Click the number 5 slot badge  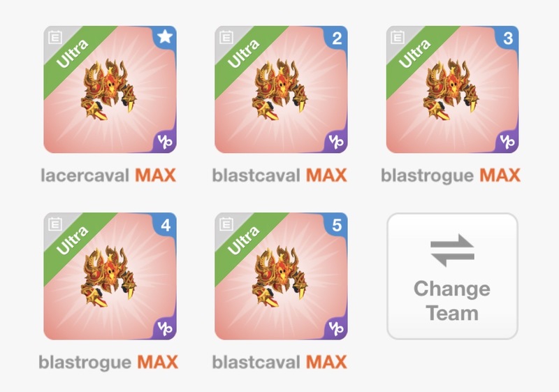(337, 225)
